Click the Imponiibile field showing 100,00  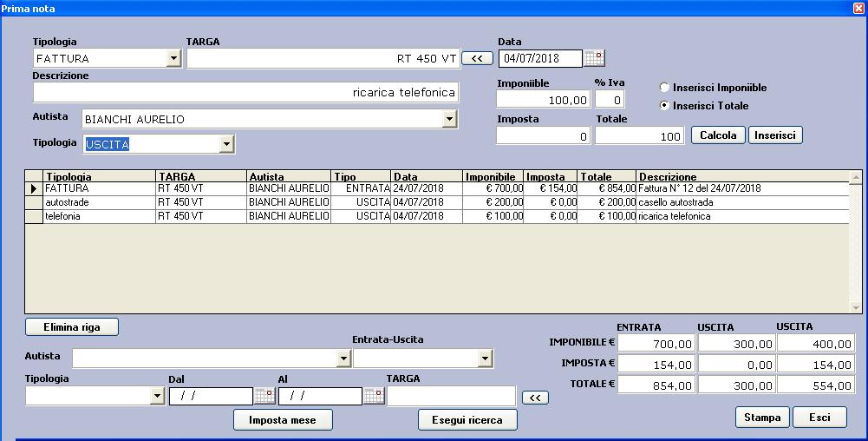(x=544, y=100)
